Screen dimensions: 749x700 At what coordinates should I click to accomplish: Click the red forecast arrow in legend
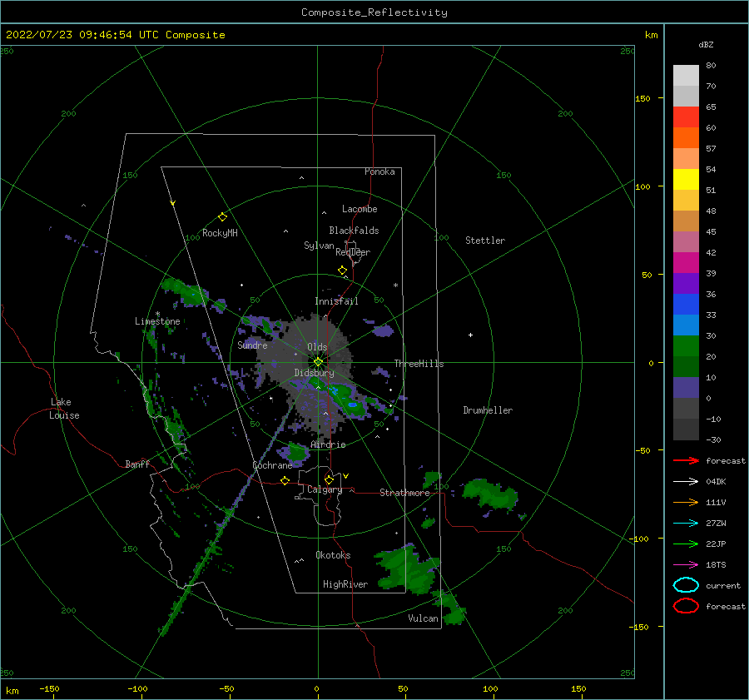686,460
